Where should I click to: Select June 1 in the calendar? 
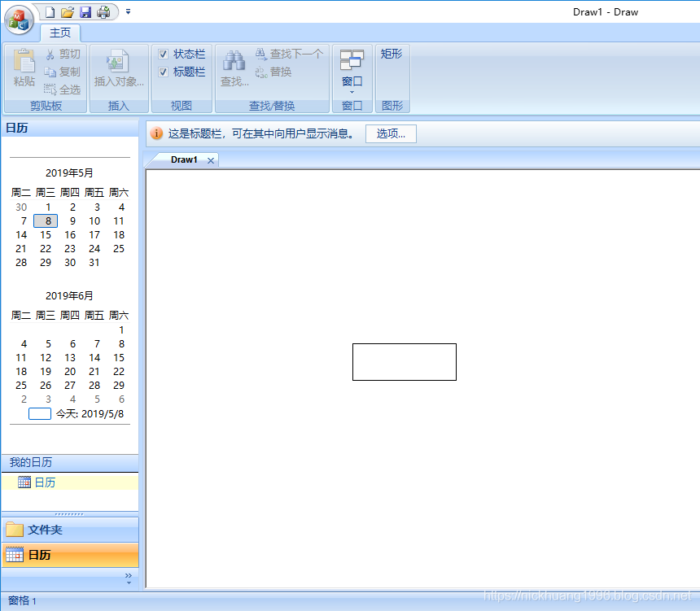(x=121, y=330)
